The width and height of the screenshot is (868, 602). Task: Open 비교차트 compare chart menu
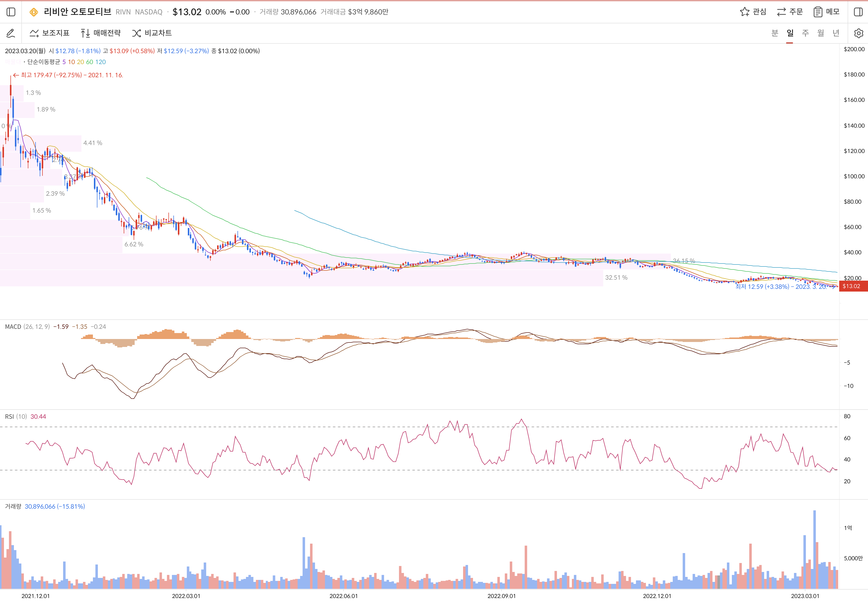(152, 33)
